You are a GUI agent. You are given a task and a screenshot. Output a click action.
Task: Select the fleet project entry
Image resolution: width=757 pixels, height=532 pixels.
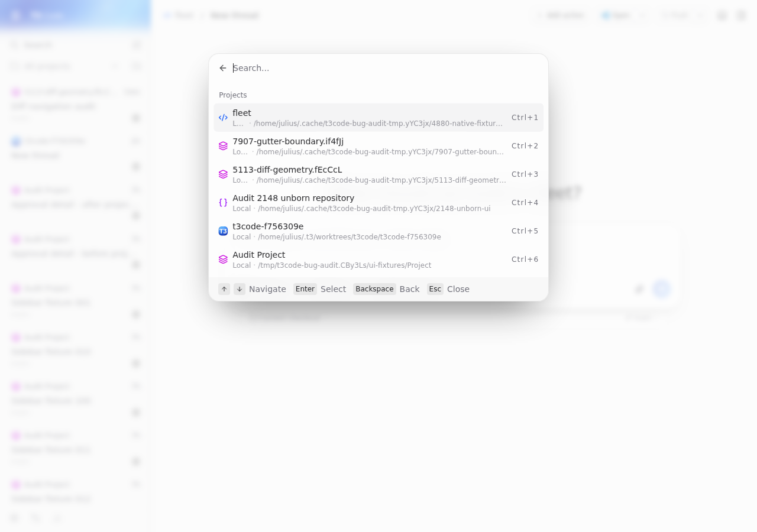click(378, 118)
